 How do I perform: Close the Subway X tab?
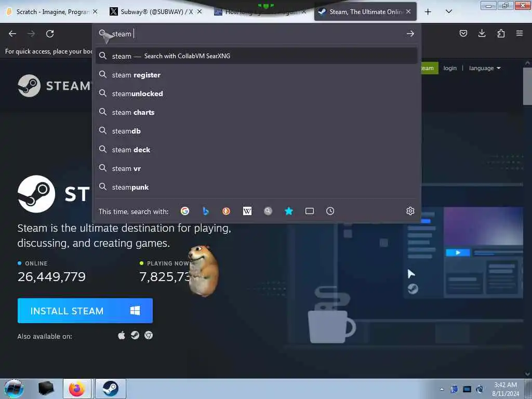199,11
